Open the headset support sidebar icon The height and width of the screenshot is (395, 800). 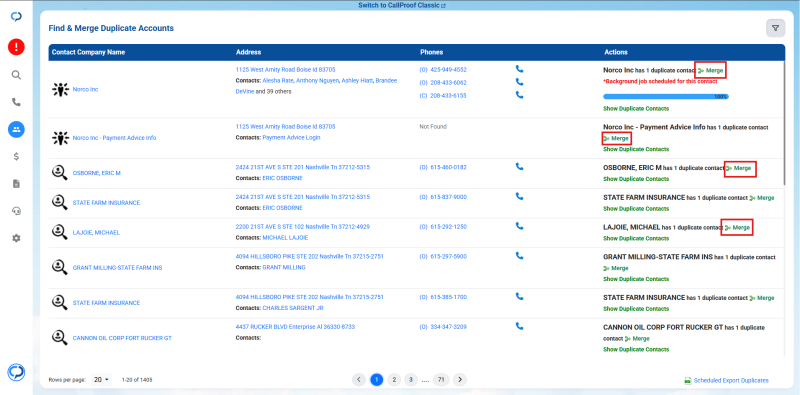click(x=16, y=211)
